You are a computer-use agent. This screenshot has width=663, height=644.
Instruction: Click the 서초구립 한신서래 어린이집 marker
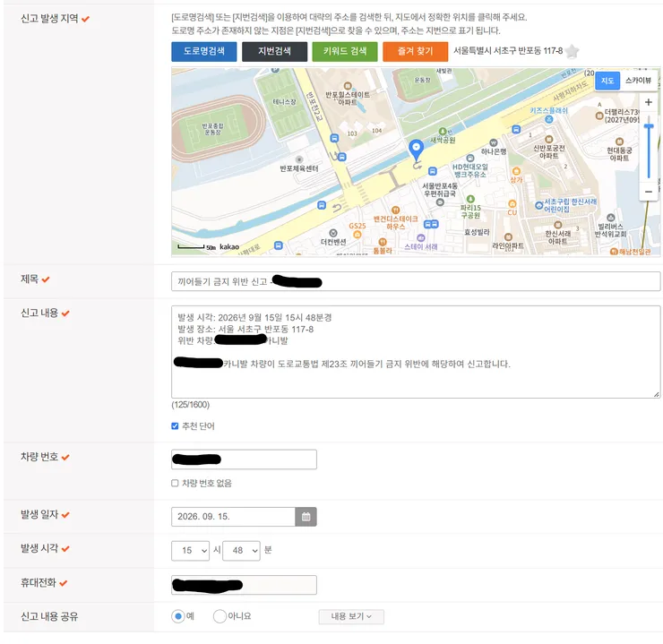point(538,205)
